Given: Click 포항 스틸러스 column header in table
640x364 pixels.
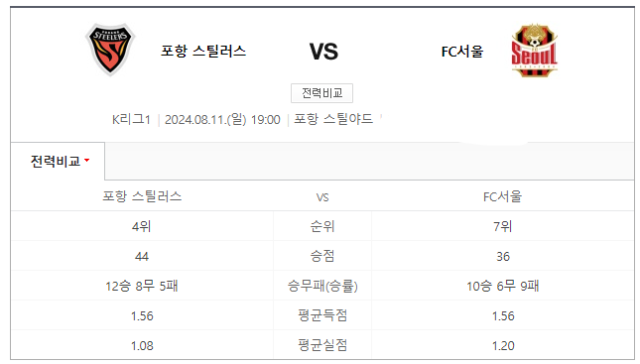Looking at the screenshot, I should point(142,196).
